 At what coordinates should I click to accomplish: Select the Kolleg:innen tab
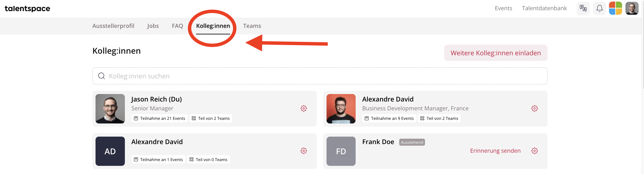click(213, 26)
